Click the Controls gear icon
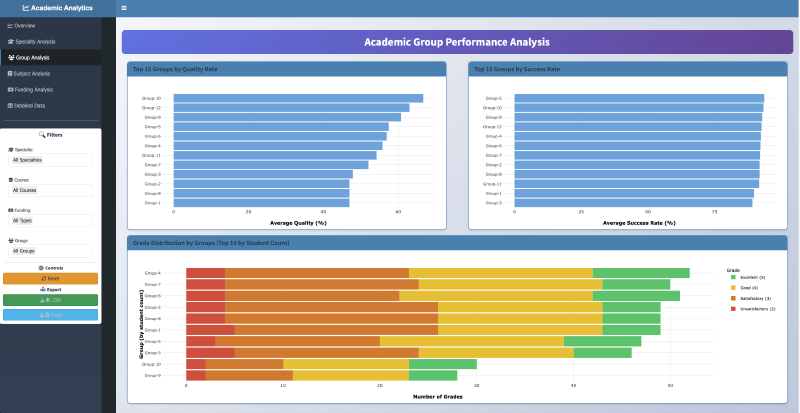 point(41,268)
